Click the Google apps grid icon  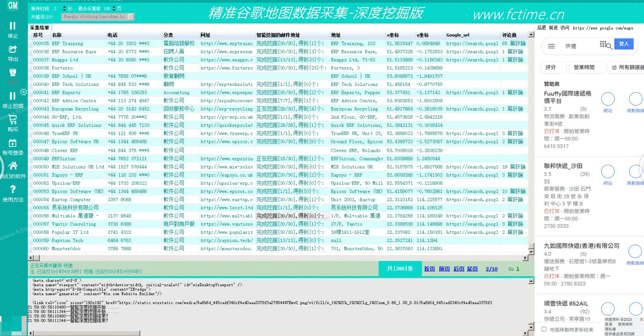pyautogui.click(x=603, y=44)
